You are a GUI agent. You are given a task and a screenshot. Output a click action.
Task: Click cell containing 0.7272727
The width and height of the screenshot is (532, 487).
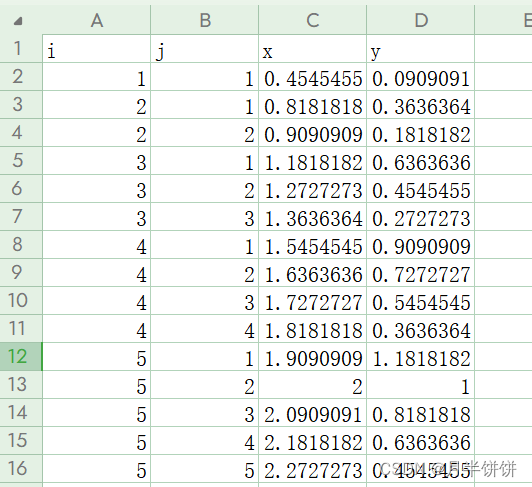(421, 273)
